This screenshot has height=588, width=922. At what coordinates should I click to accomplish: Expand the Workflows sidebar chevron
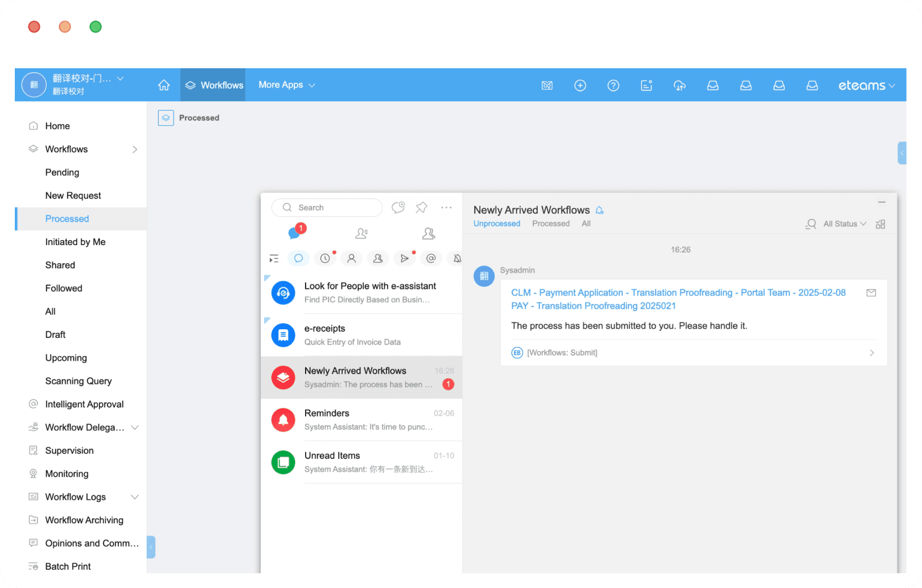[x=135, y=150]
